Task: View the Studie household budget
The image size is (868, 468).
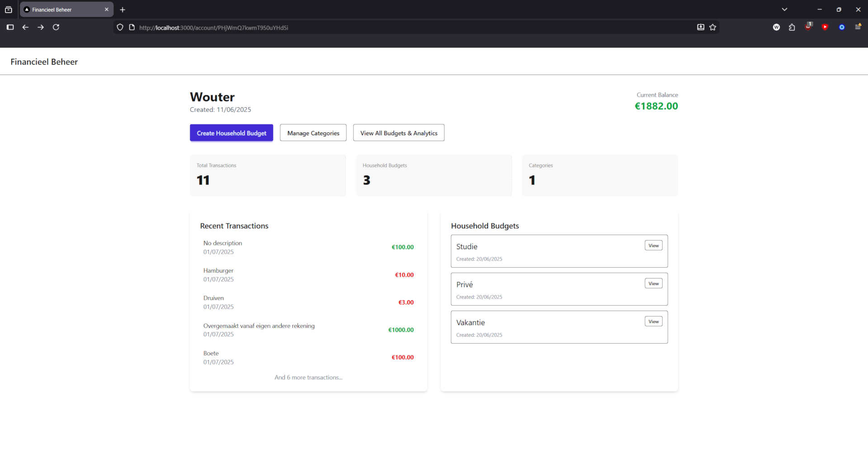Action: pyautogui.click(x=653, y=246)
